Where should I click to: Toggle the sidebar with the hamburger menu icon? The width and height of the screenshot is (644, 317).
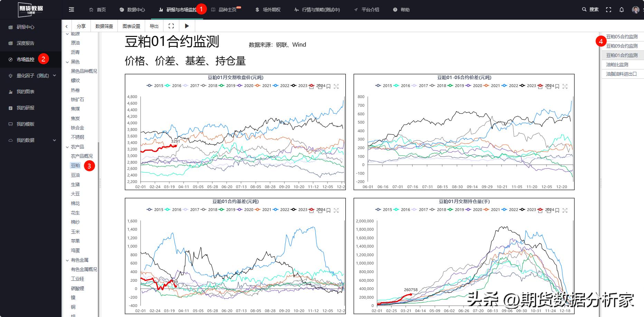click(72, 10)
